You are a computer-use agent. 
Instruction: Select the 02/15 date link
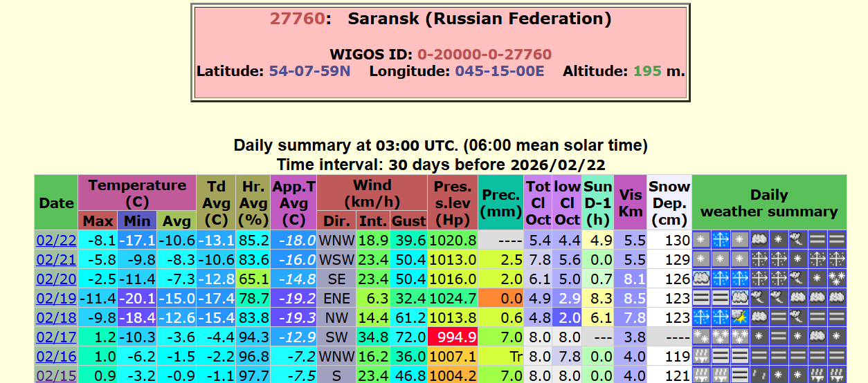(56, 375)
